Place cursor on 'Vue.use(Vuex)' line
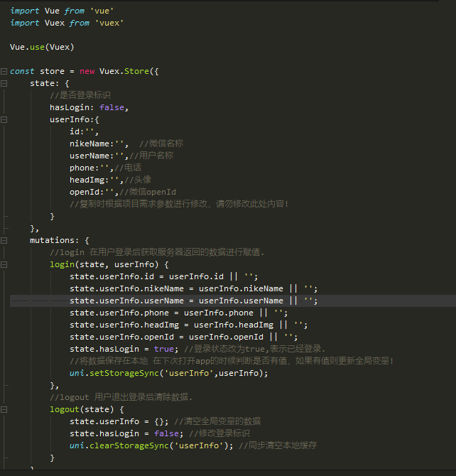Image resolution: width=456 pixels, height=476 pixels. 42,47
